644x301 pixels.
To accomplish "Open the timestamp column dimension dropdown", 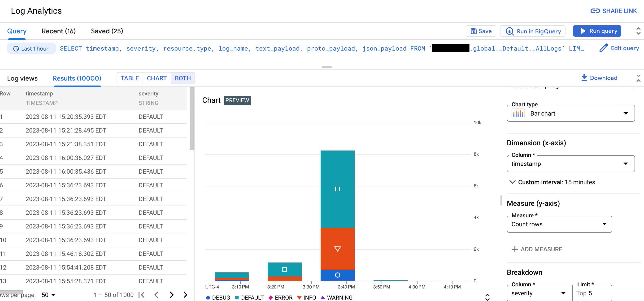I will 570,163.
